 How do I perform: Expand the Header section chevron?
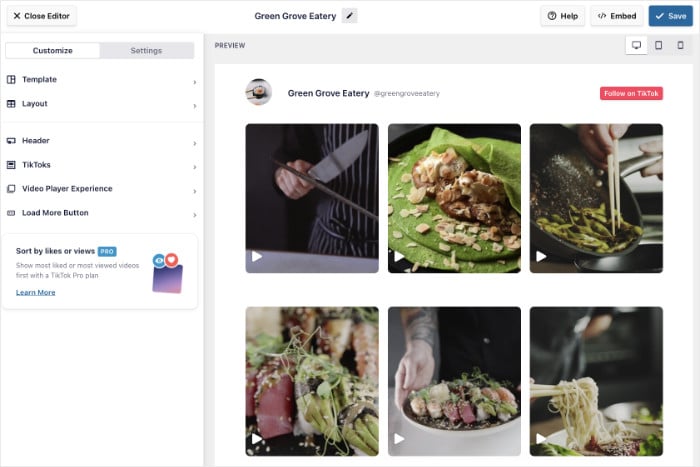[195, 143]
